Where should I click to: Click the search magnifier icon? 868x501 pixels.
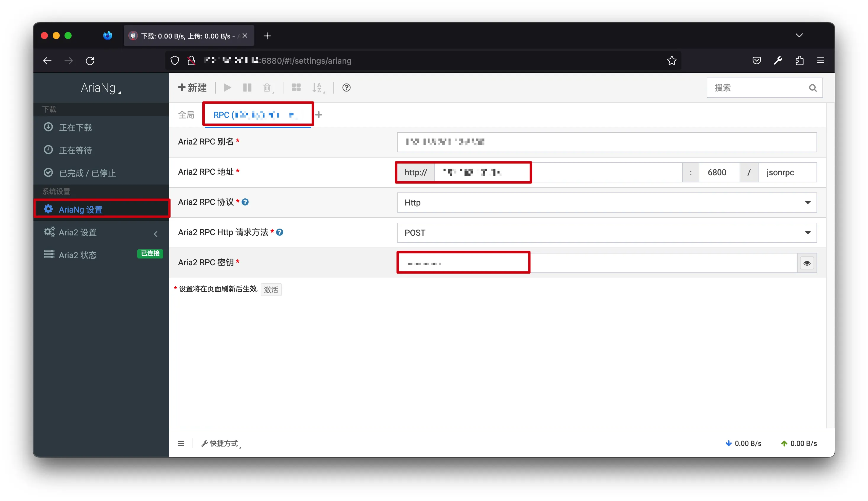coord(812,88)
